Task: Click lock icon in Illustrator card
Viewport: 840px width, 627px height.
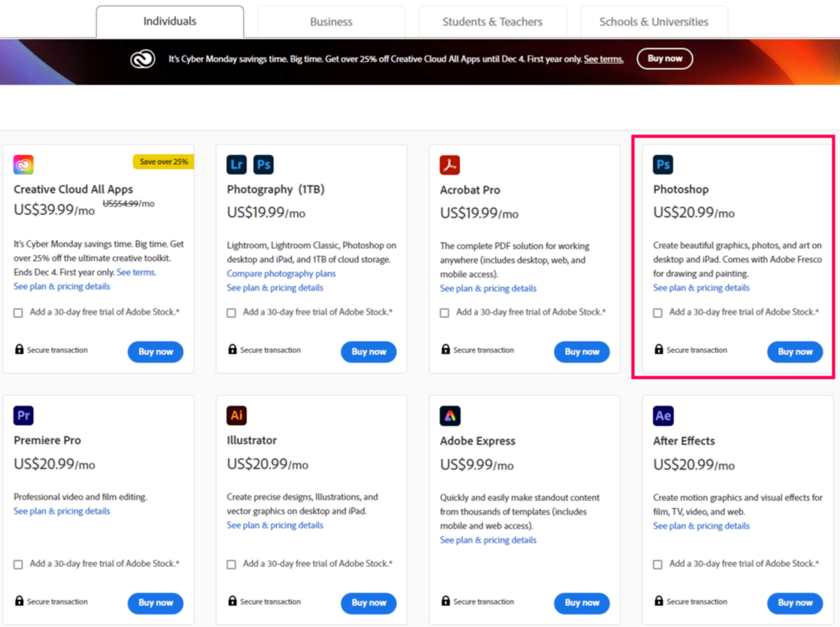Action: pos(232,601)
